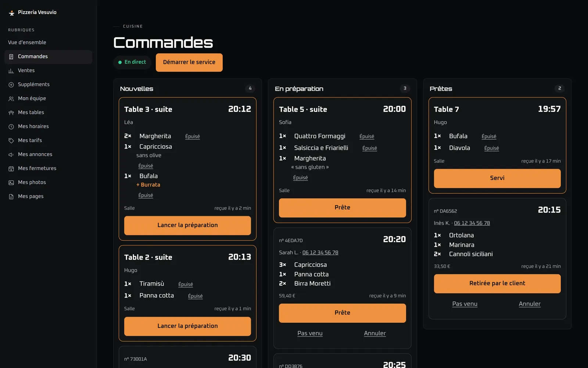588x368 pixels.
Task: Click the Mon équipe people icon
Action: click(x=11, y=99)
